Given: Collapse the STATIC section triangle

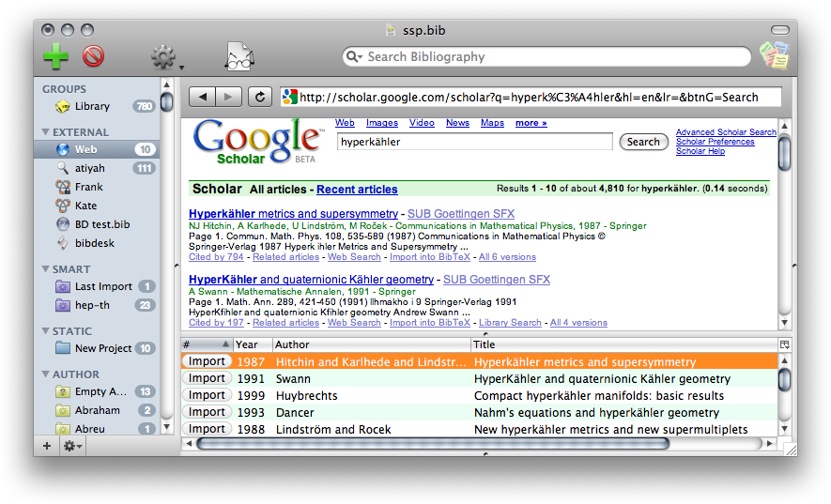Looking at the screenshot, I should (x=46, y=331).
